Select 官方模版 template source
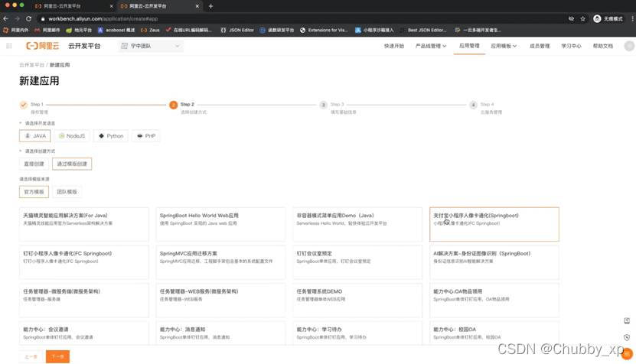 [x=34, y=192]
